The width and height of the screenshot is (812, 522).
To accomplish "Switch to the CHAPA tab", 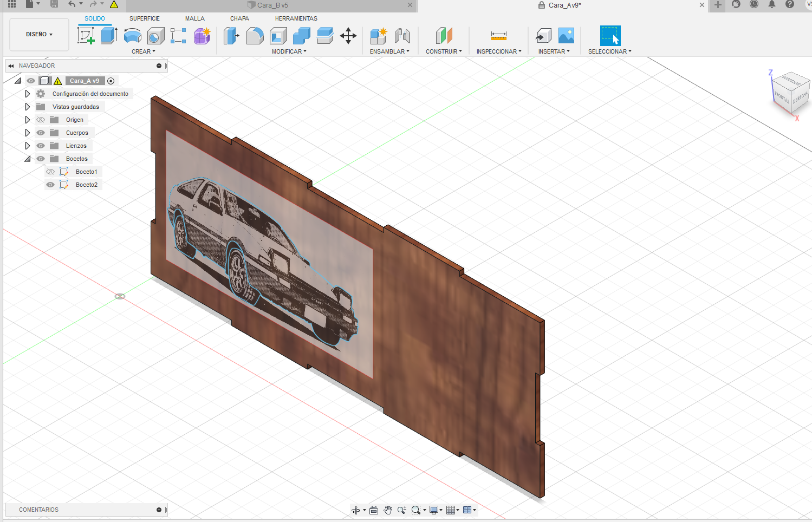I will tap(239, 18).
